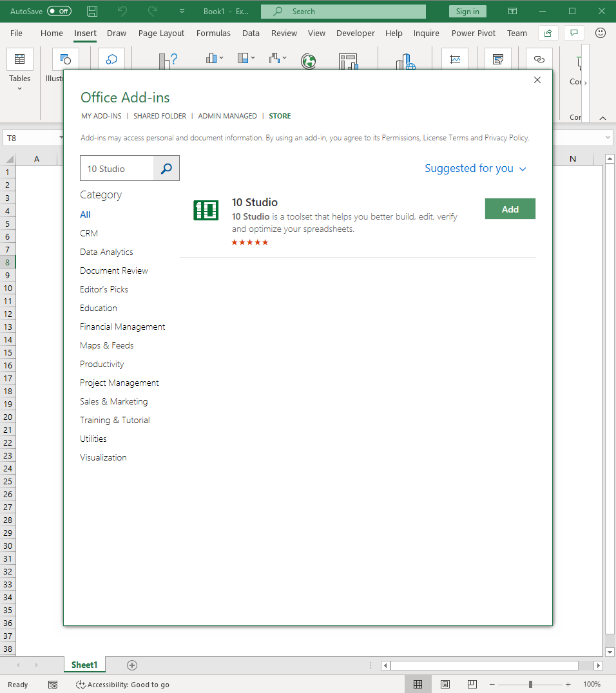Open the Name Box dropdown arrow
This screenshot has width=616, height=693.
pyautogui.click(x=61, y=138)
